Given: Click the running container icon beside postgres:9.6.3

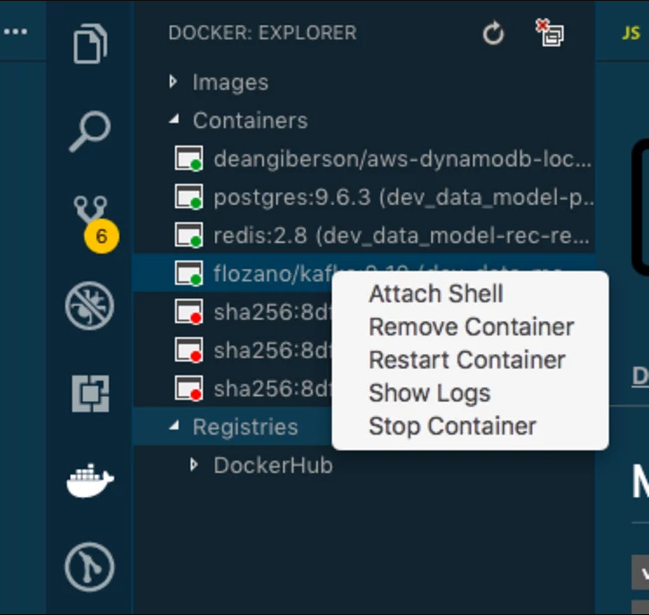Looking at the screenshot, I should (189, 197).
